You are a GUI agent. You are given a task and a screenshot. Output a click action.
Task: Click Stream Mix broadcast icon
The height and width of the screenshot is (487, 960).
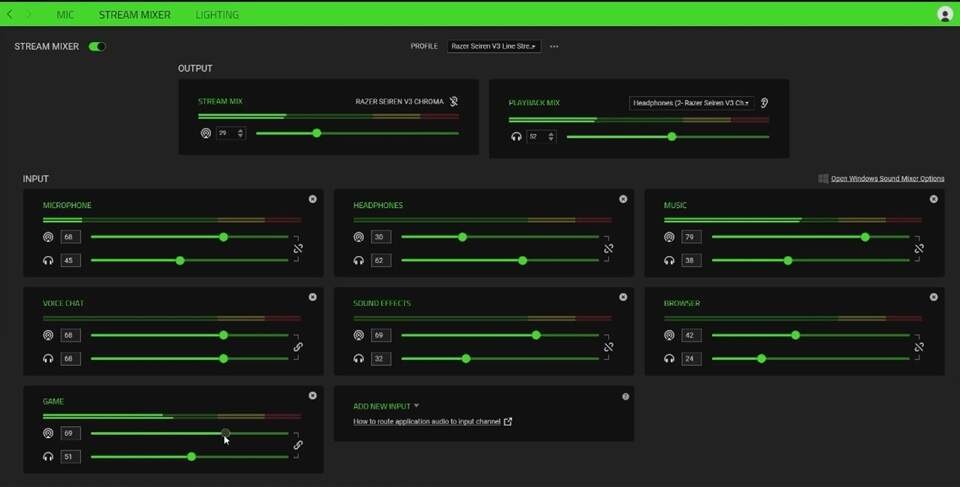[206, 133]
